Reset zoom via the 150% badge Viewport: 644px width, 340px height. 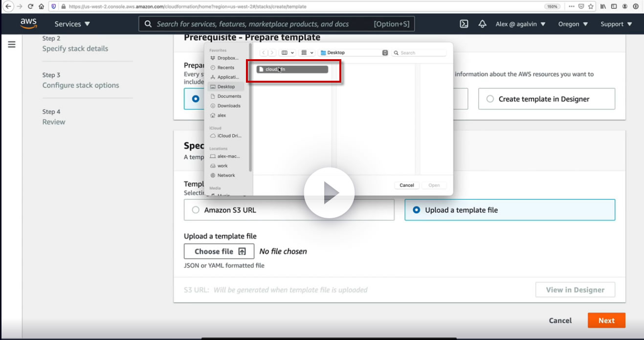pos(552,6)
